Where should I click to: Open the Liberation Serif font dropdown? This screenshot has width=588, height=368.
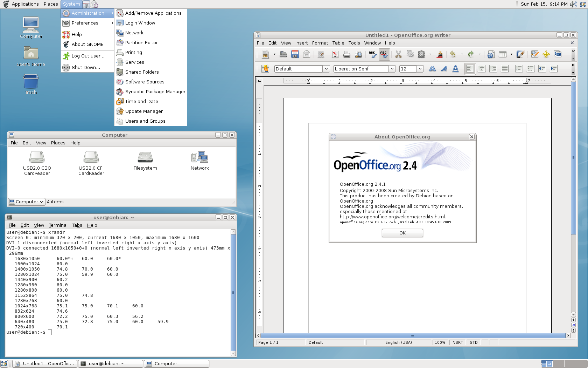tap(392, 69)
